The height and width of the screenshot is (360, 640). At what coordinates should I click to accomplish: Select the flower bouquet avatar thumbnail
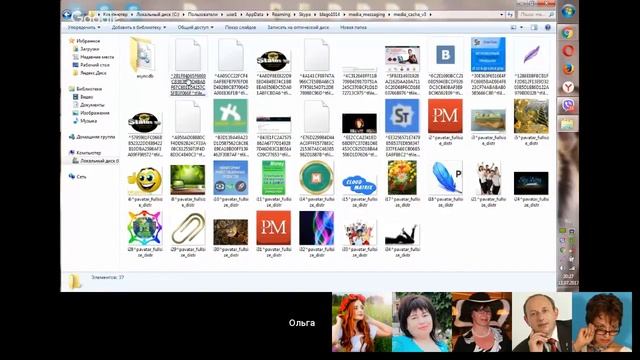coord(402,178)
